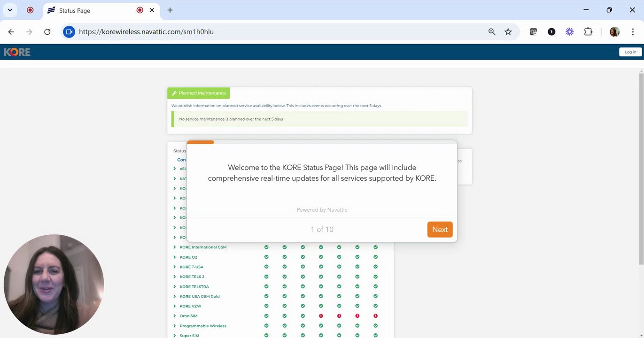Open the page zoom magnifier icon

point(492,32)
